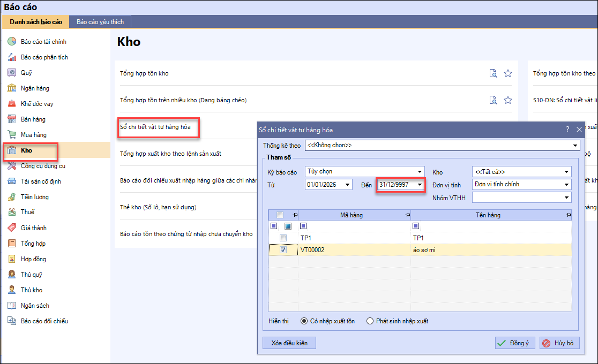Expand the Thống kê theo dropdown
The height and width of the screenshot is (364, 598).
pyautogui.click(x=575, y=145)
